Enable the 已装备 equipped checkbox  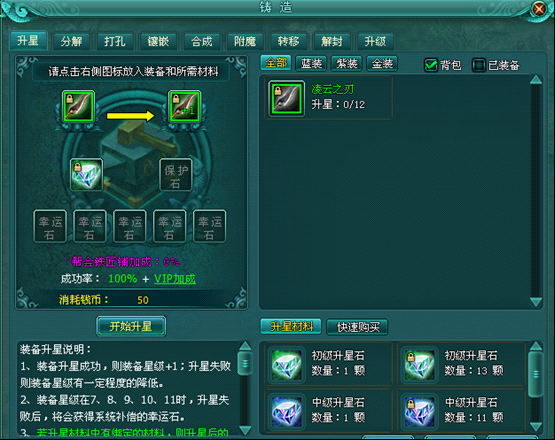coord(479,65)
